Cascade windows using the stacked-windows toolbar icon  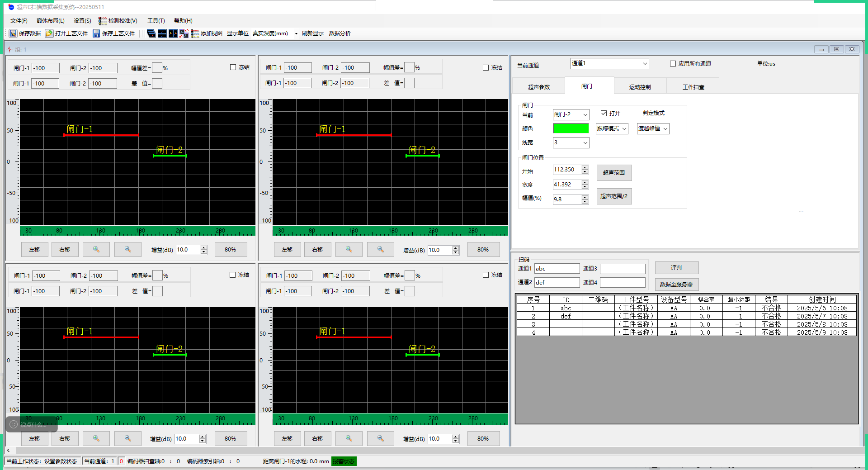coord(151,33)
